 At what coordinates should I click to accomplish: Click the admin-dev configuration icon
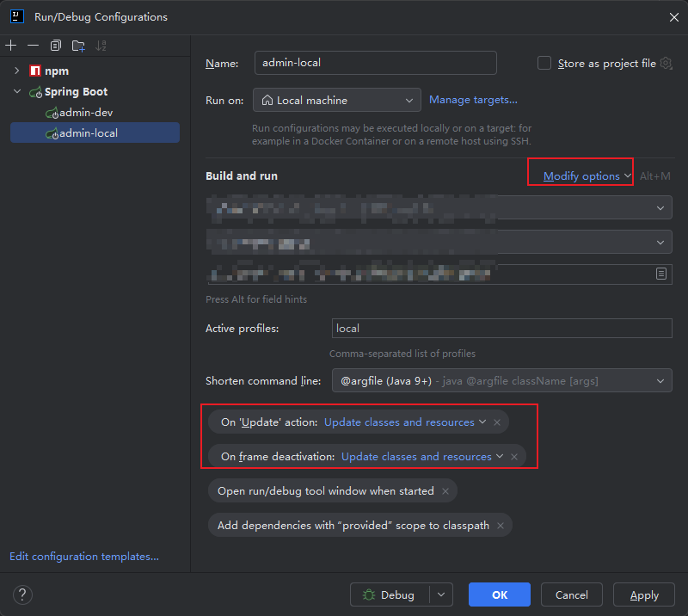pos(52,114)
